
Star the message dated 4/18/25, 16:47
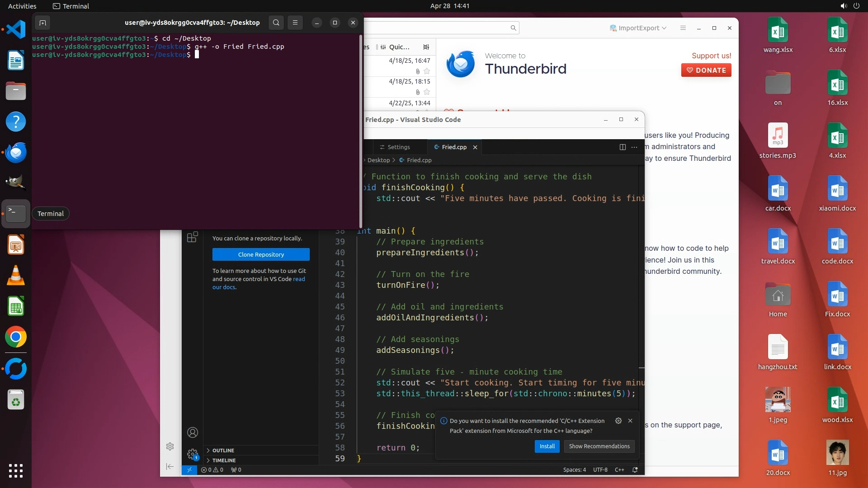point(427,71)
